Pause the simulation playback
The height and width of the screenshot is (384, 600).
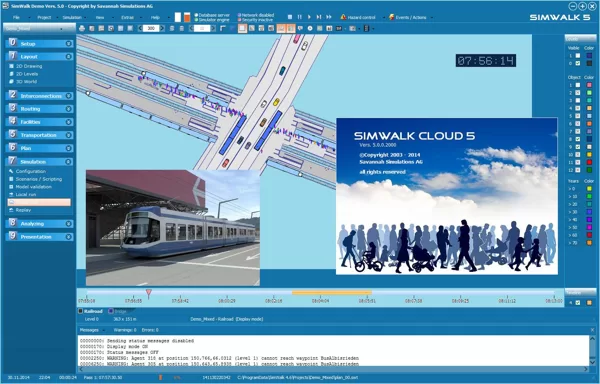pyautogui.click(x=300, y=17)
